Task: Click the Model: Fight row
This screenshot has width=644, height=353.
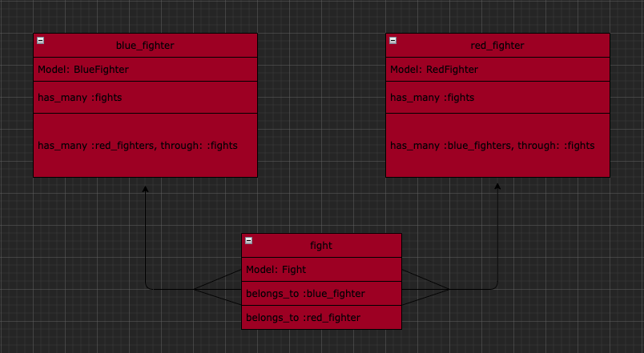Action: click(x=321, y=270)
